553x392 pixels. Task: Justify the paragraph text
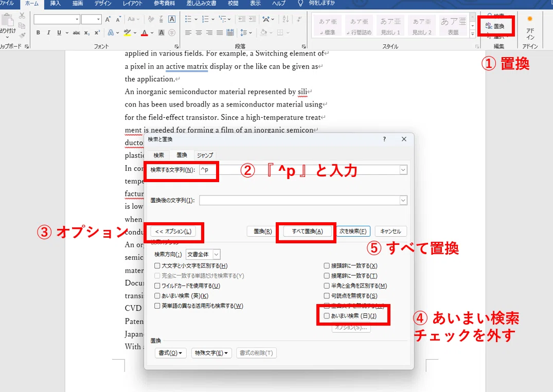[219, 32]
